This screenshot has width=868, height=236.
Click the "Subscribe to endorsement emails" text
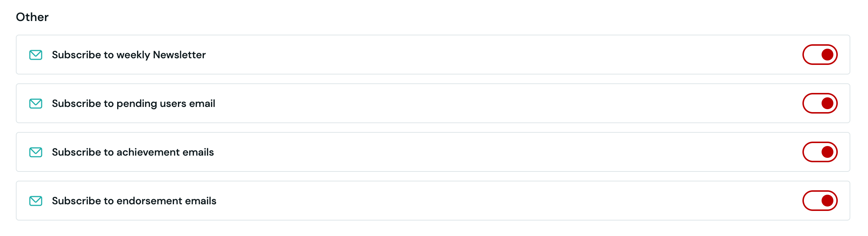pyautogui.click(x=134, y=201)
